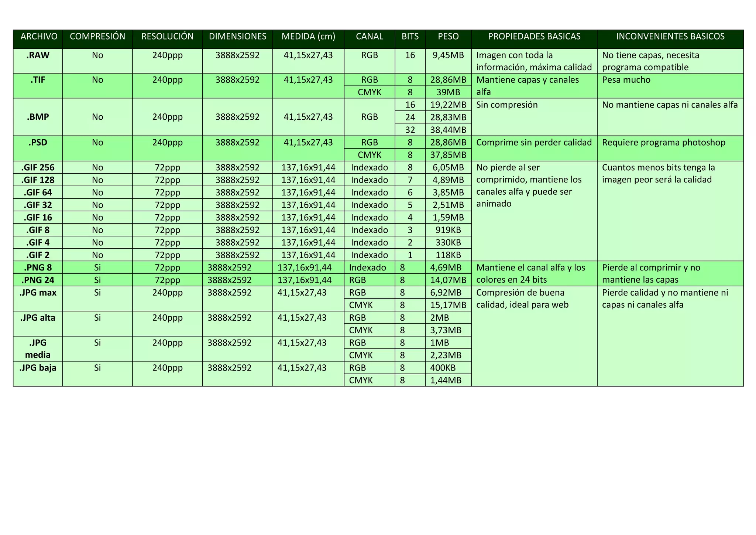Click the PROPIEDADES BASICAS header cell

tap(534, 37)
